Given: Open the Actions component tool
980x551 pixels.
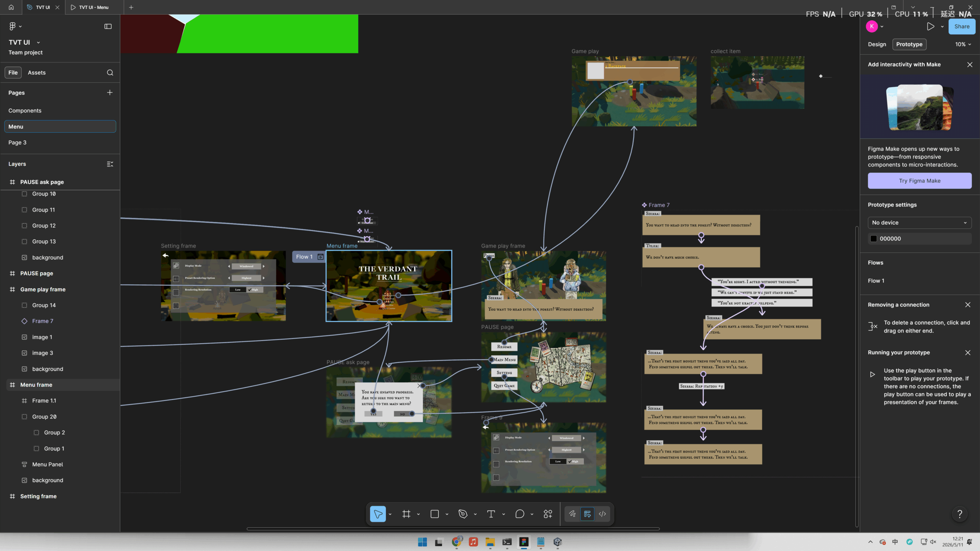Looking at the screenshot, I should click(x=548, y=514).
